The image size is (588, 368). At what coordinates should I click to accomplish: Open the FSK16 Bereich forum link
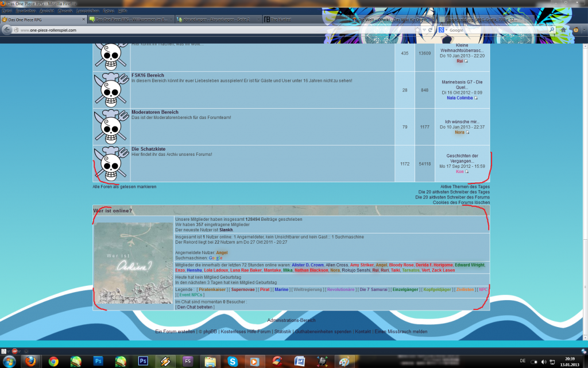coord(148,75)
